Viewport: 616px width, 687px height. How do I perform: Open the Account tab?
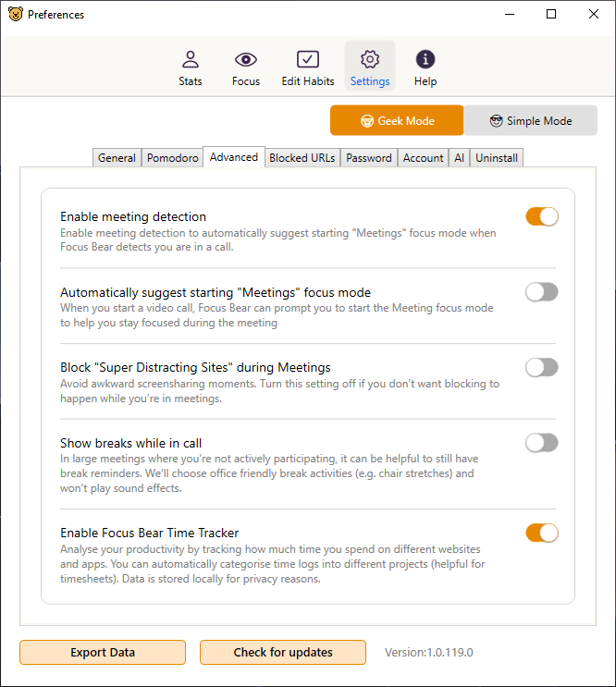click(424, 158)
